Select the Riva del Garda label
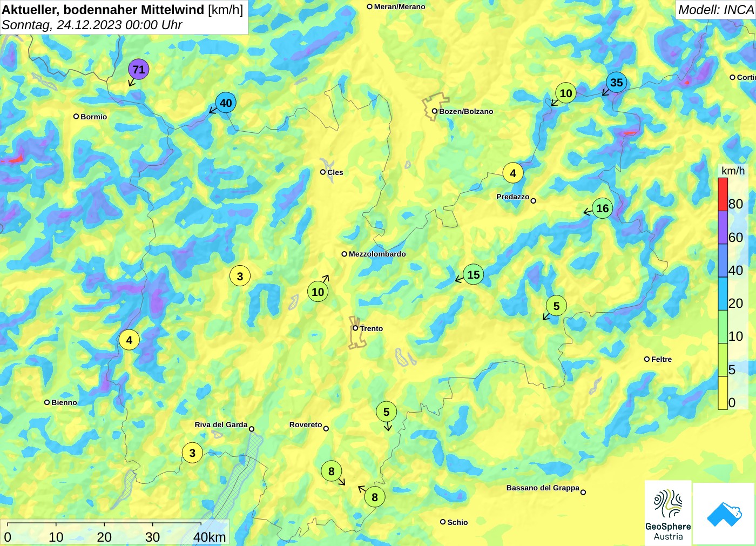The height and width of the screenshot is (546, 756). 221,424
